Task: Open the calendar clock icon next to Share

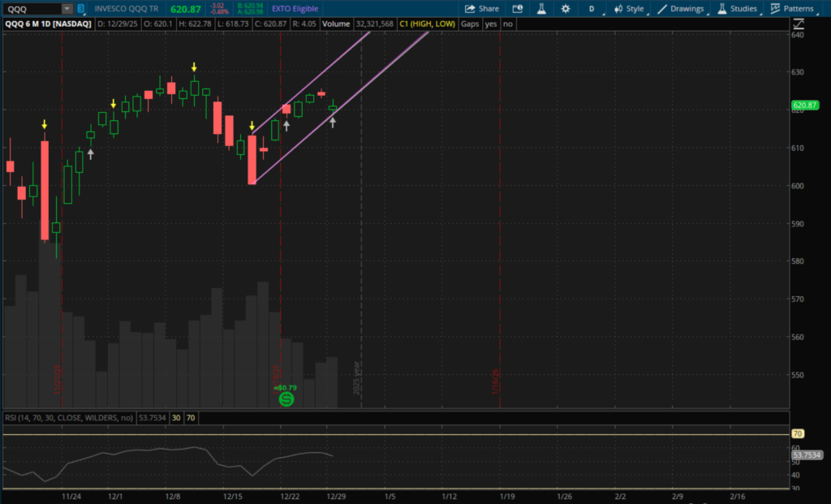Action: pos(518,9)
